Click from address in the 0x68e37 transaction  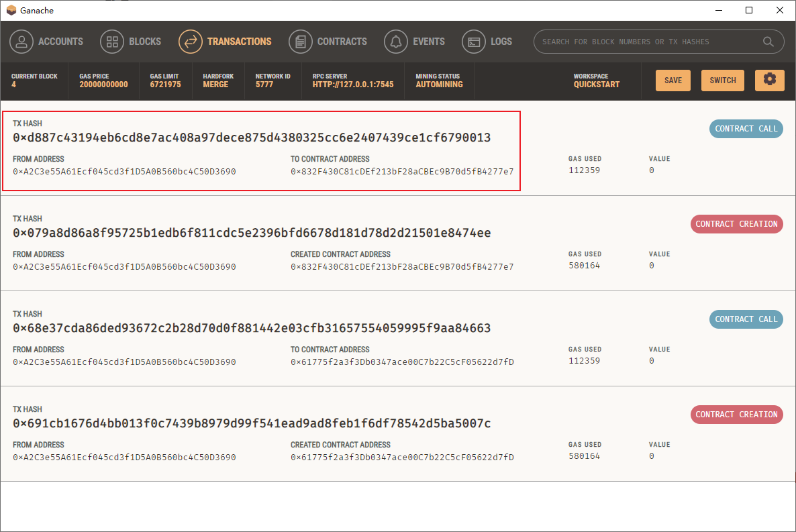click(x=124, y=362)
